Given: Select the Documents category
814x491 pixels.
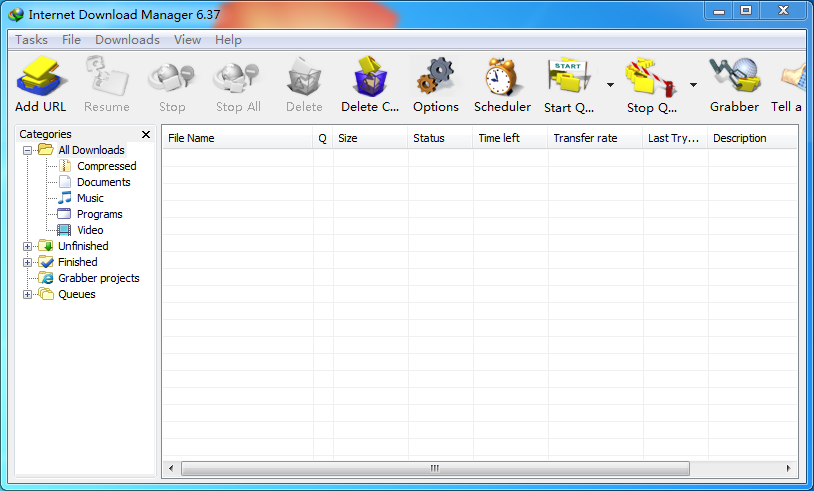Looking at the screenshot, I should (x=104, y=182).
